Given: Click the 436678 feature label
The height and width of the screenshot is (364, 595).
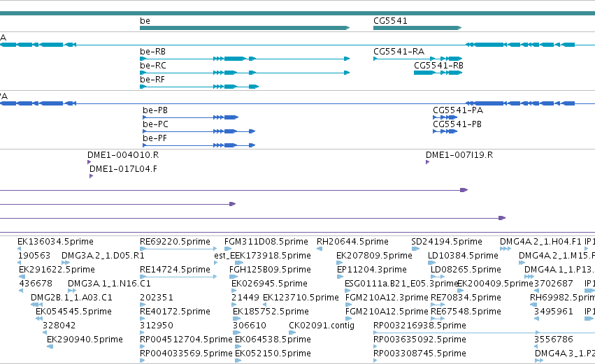Looking at the screenshot, I should (36, 284).
